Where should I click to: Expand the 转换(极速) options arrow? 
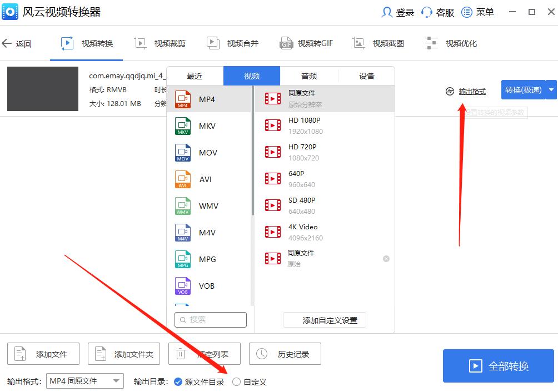coord(551,89)
